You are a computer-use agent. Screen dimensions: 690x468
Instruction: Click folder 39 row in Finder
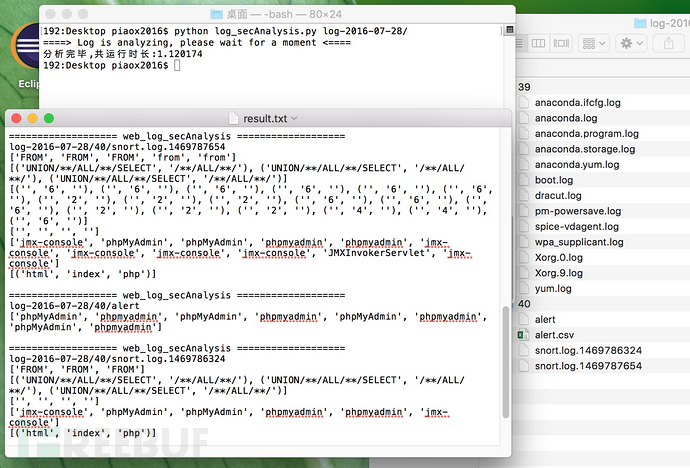pyautogui.click(x=603, y=87)
